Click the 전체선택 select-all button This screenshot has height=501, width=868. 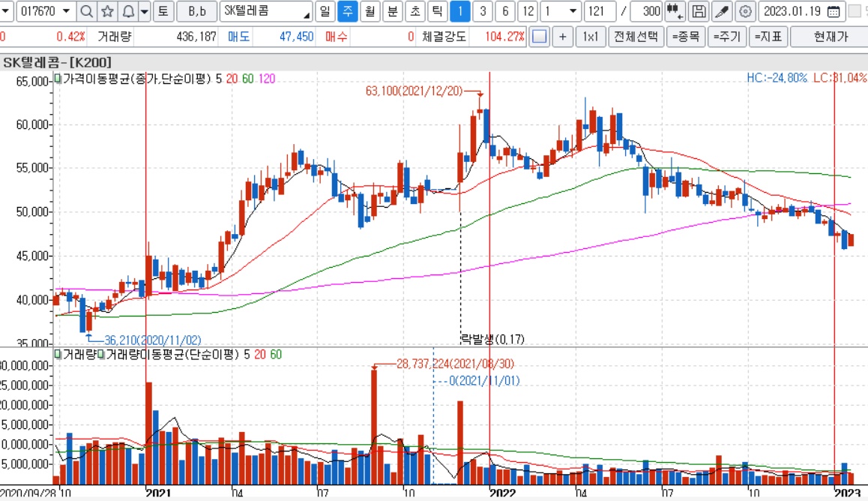(636, 37)
